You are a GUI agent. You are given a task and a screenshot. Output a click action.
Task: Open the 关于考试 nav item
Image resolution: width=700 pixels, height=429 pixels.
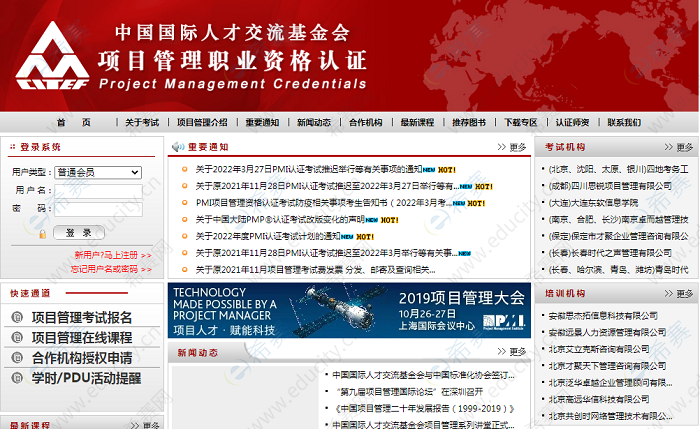coord(142,122)
